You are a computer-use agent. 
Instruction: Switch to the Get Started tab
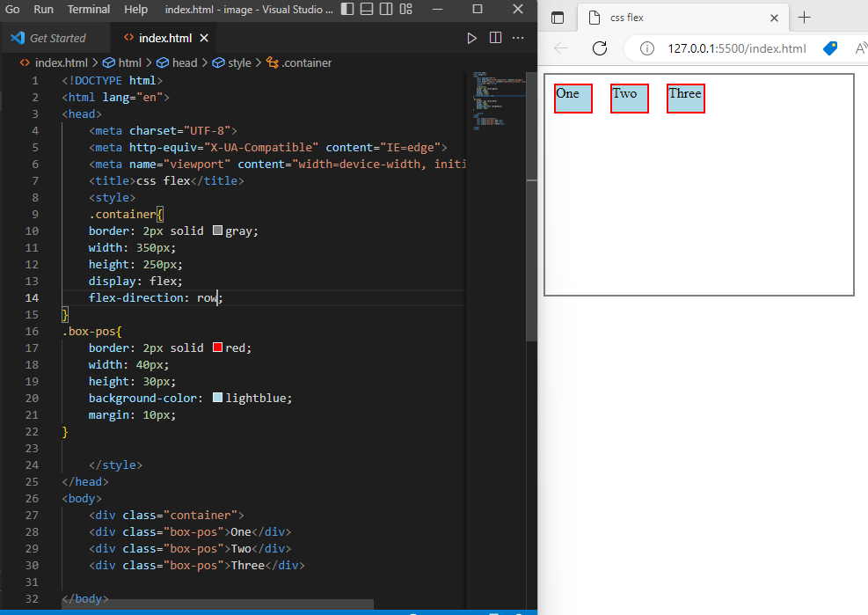(55, 38)
